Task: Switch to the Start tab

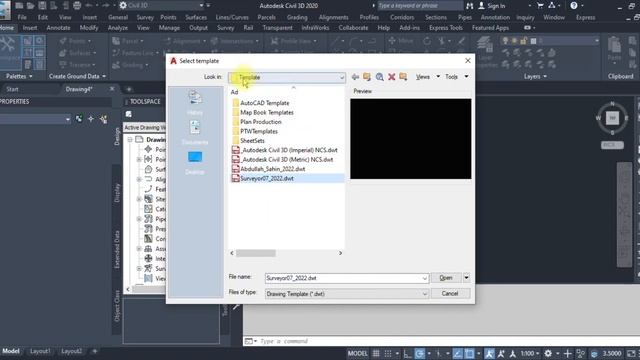Action: click(x=12, y=89)
